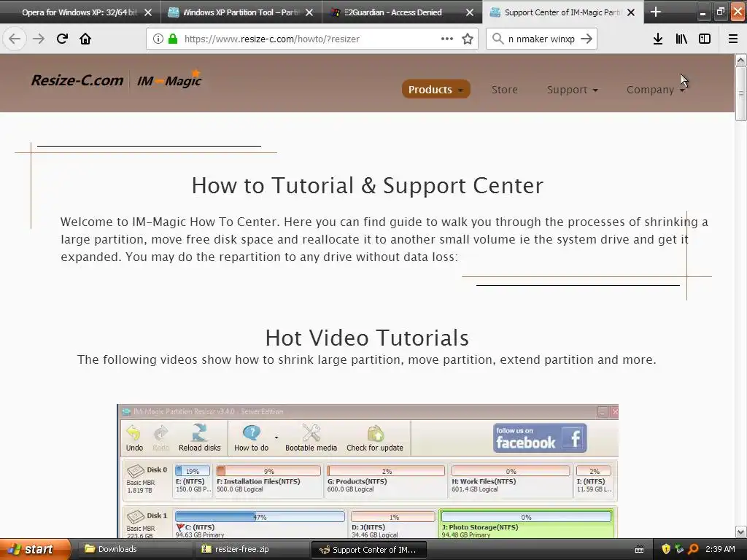Close the Support Center of IM-Magic tab
Screen dimensions: 747x560
click(x=631, y=12)
